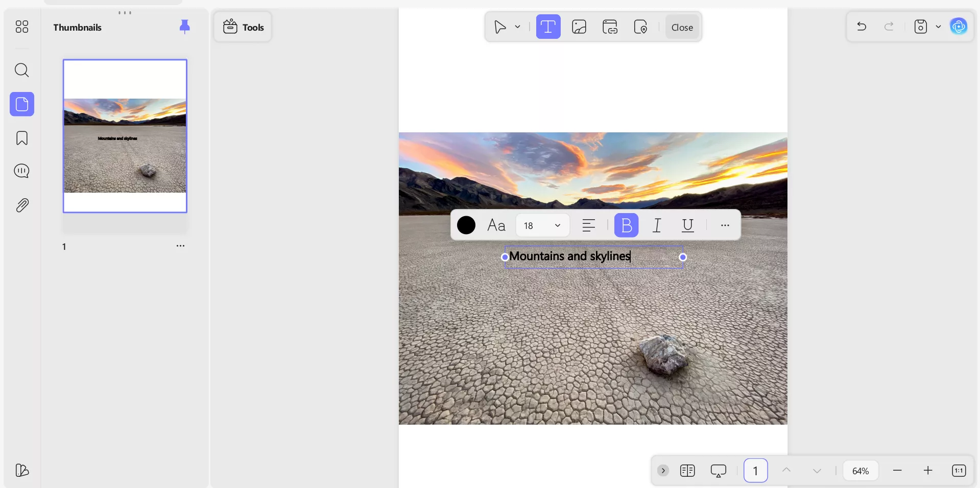Open the thumbnail page options menu

(x=180, y=246)
